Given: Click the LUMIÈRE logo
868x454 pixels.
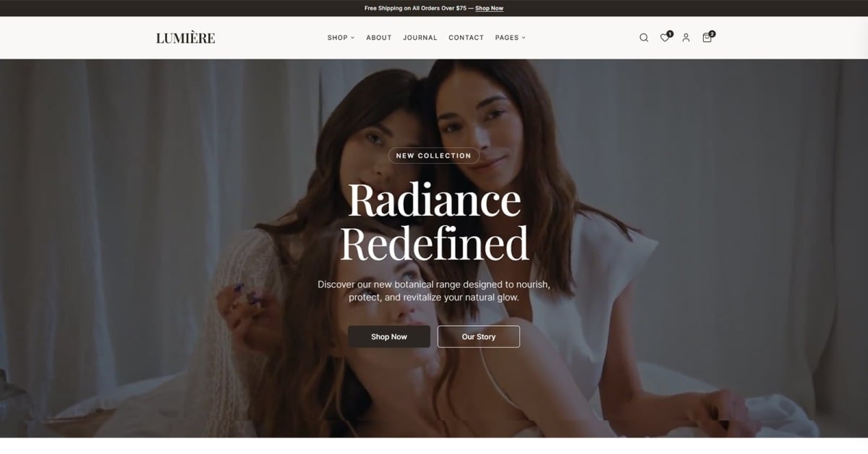Looking at the screenshot, I should 185,38.
